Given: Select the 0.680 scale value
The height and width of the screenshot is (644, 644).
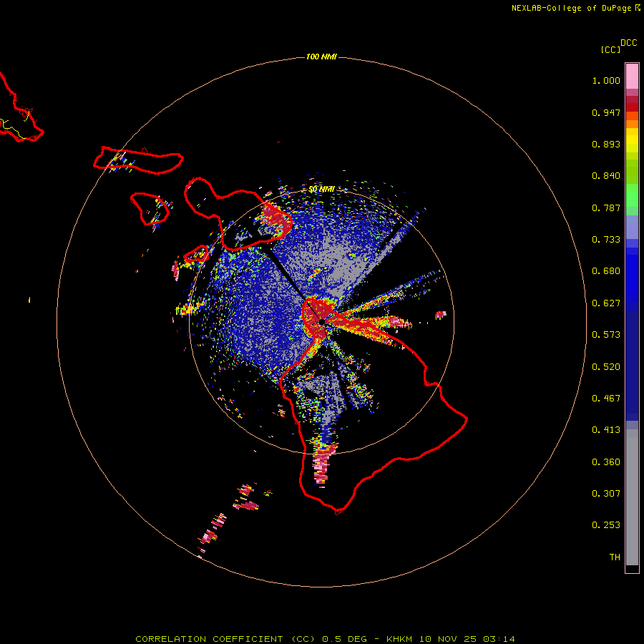Looking at the screenshot, I should pyautogui.click(x=606, y=271).
